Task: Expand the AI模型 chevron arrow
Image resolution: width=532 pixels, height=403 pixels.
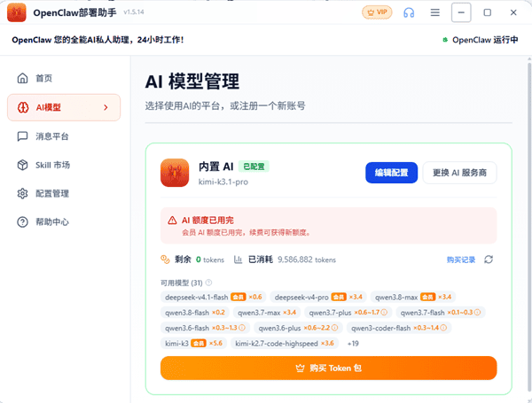Action: point(106,107)
